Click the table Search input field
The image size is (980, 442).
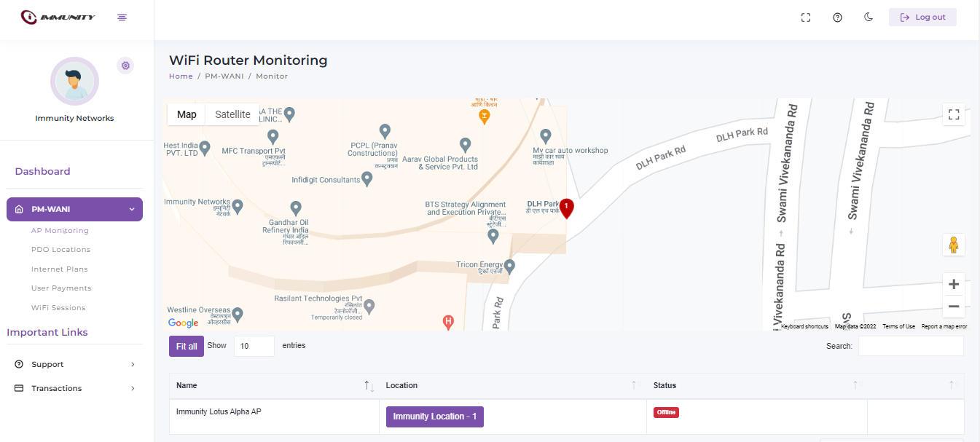[910, 346]
